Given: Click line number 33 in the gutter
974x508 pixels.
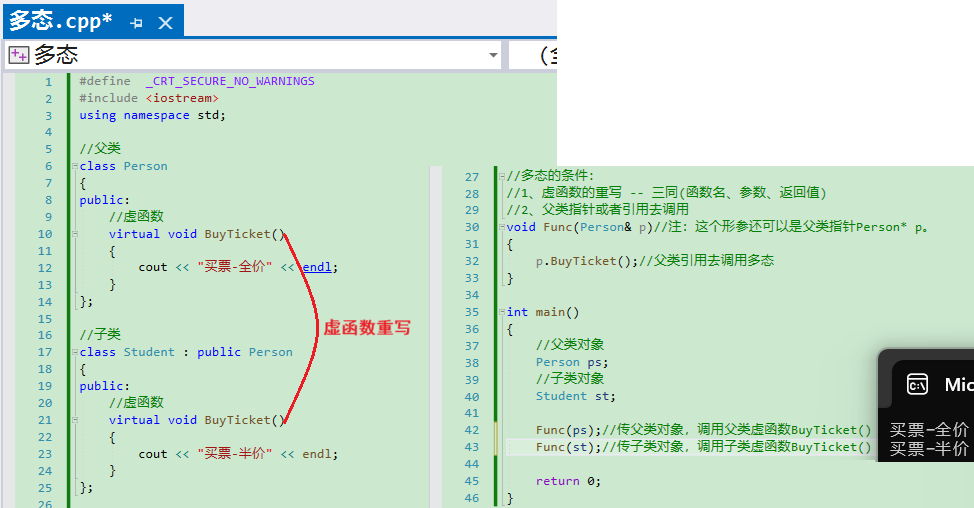Looking at the screenshot, I should [x=472, y=278].
